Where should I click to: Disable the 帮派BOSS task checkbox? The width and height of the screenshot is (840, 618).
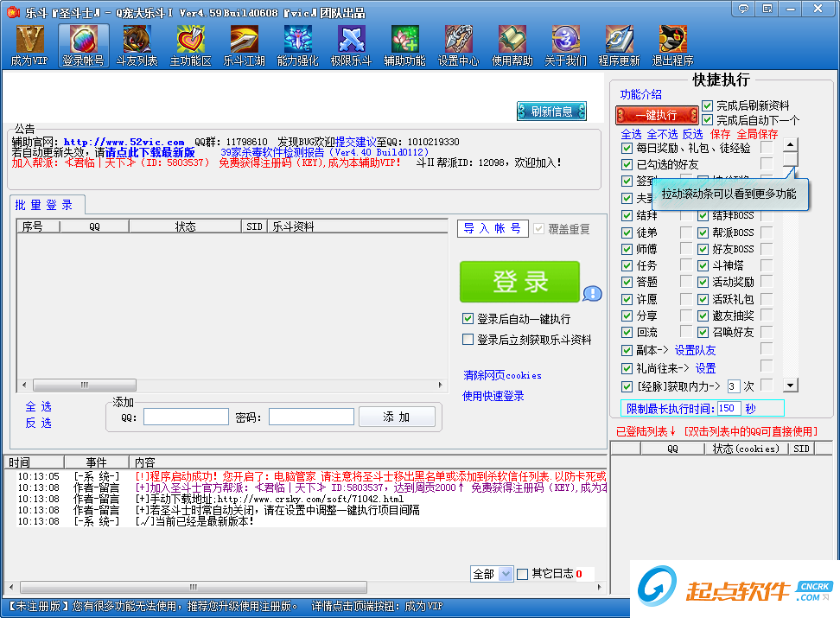[703, 232]
